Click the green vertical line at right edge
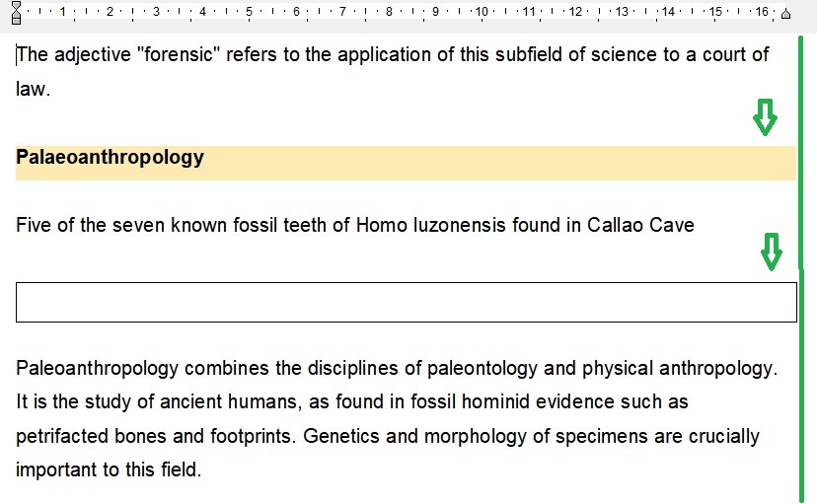Screen dimensions: 817x504 point(800,266)
